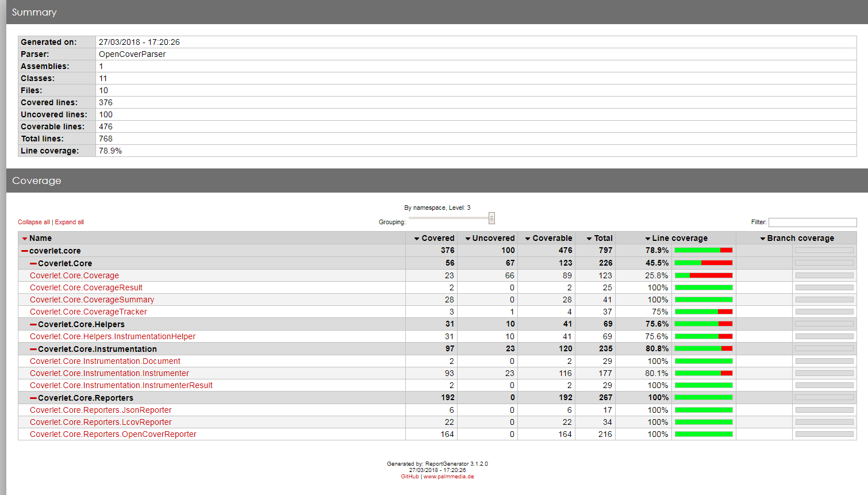Click the Grouping slider handle
The height and width of the screenshot is (495, 868).
click(491, 218)
